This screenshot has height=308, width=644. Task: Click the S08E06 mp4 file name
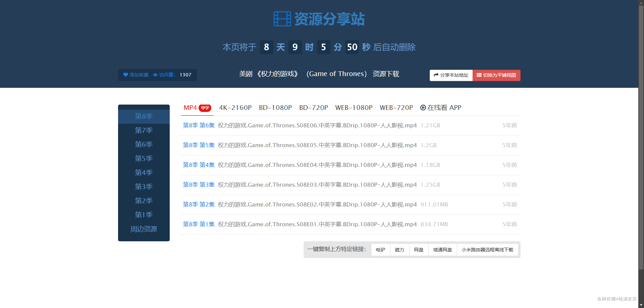pyautogui.click(x=317, y=125)
